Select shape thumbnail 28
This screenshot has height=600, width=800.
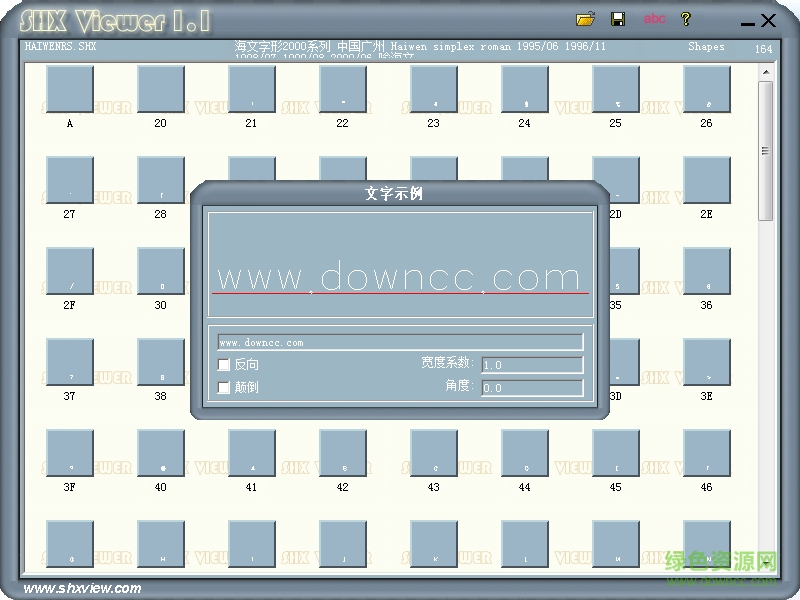161,180
